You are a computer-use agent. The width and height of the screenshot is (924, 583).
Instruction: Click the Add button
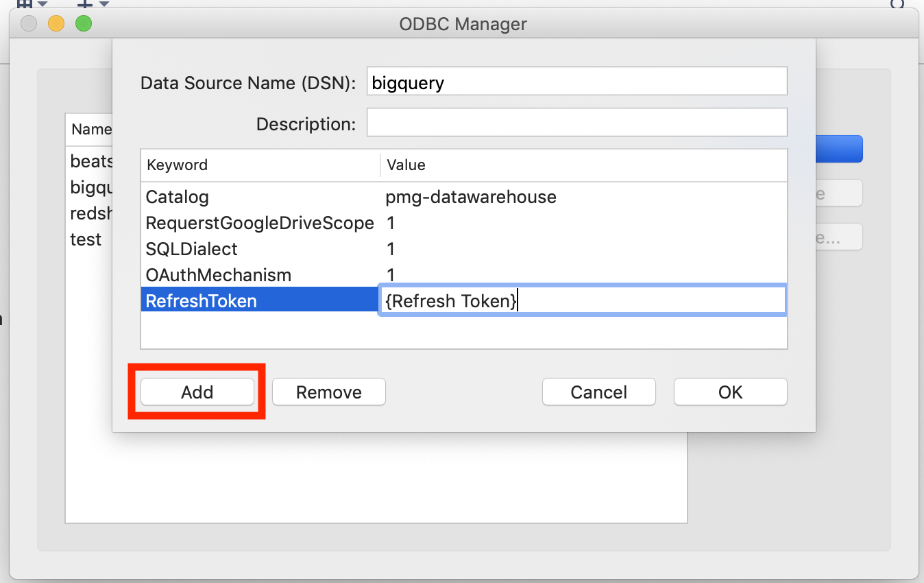(x=197, y=392)
